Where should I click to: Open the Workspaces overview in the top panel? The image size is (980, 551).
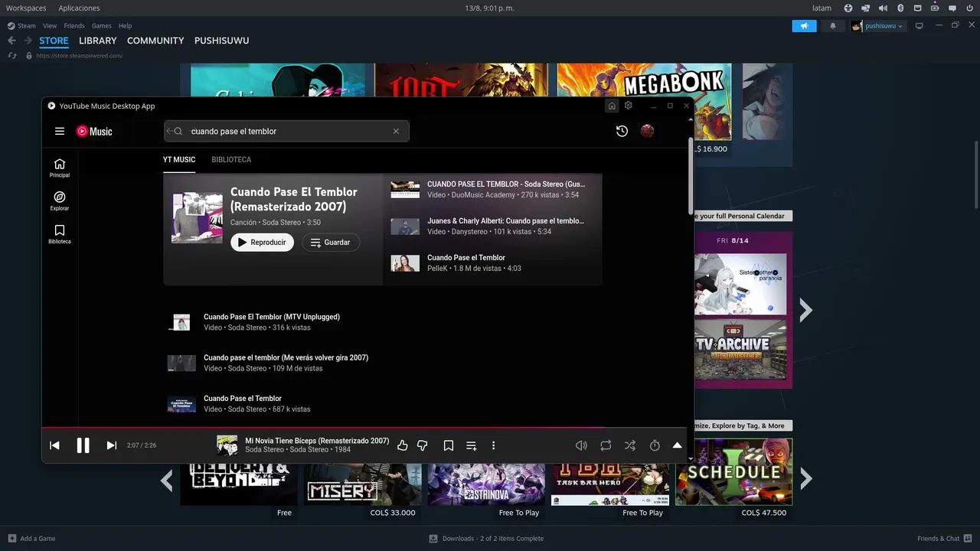[x=26, y=8]
